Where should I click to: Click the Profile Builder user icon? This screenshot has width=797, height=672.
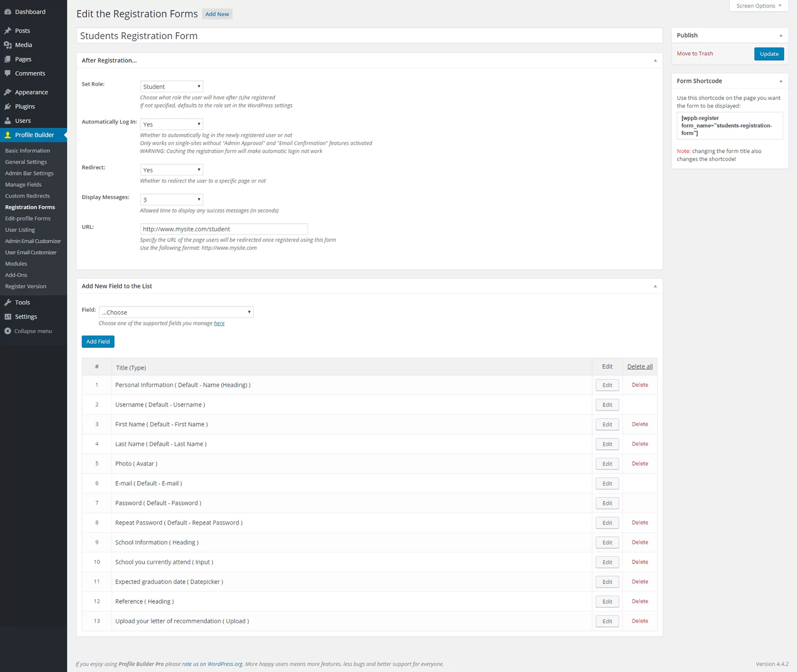click(x=8, y=135)
